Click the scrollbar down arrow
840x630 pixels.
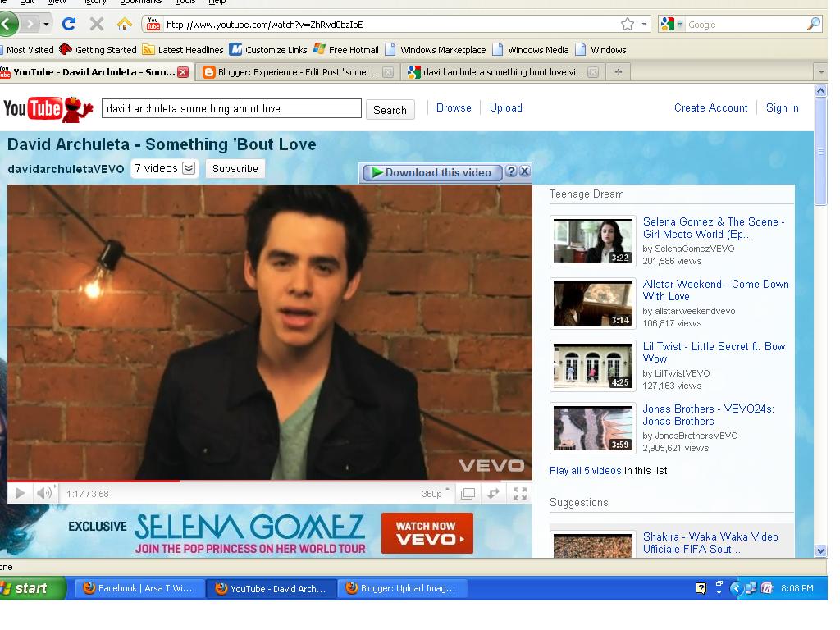click(x=820, y=550)
